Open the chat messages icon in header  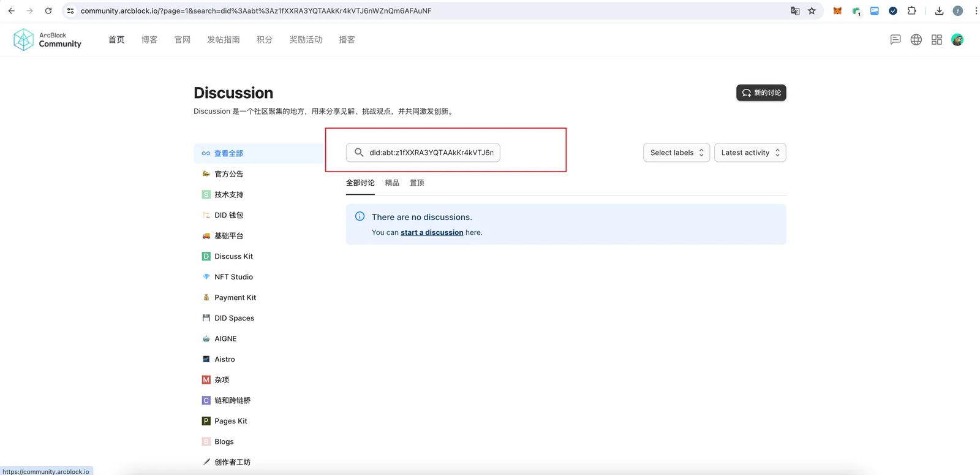pos(895,40)
